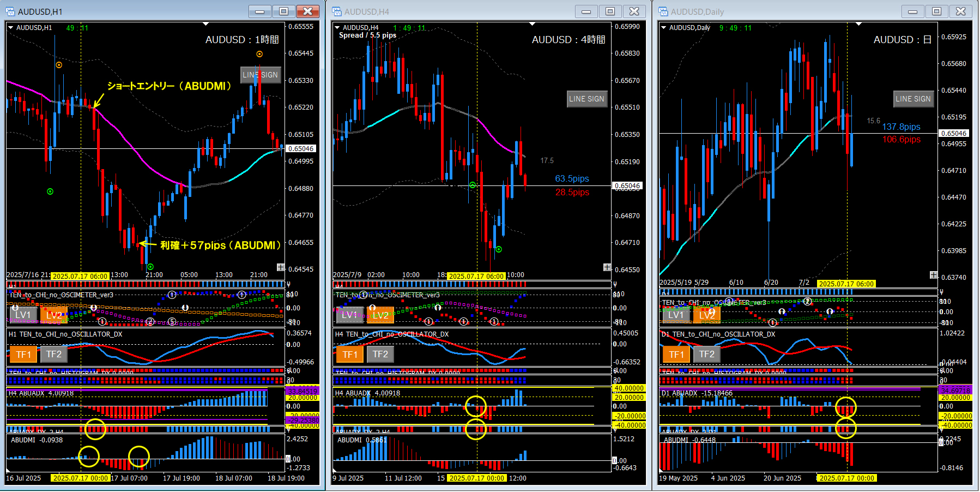Toggle the TF2 button in the H1 window
This screenshot has height=492, width=980.
[54, 355]
